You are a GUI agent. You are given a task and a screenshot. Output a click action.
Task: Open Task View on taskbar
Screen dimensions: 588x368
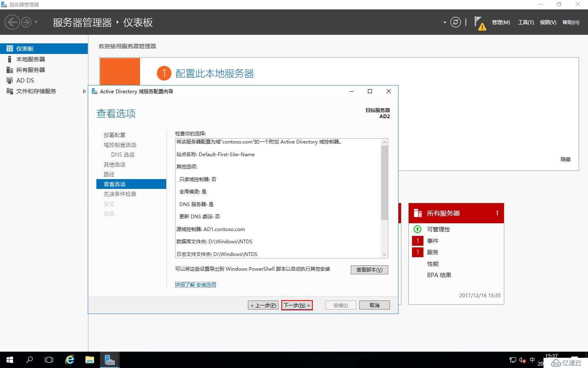coord(49,360)
